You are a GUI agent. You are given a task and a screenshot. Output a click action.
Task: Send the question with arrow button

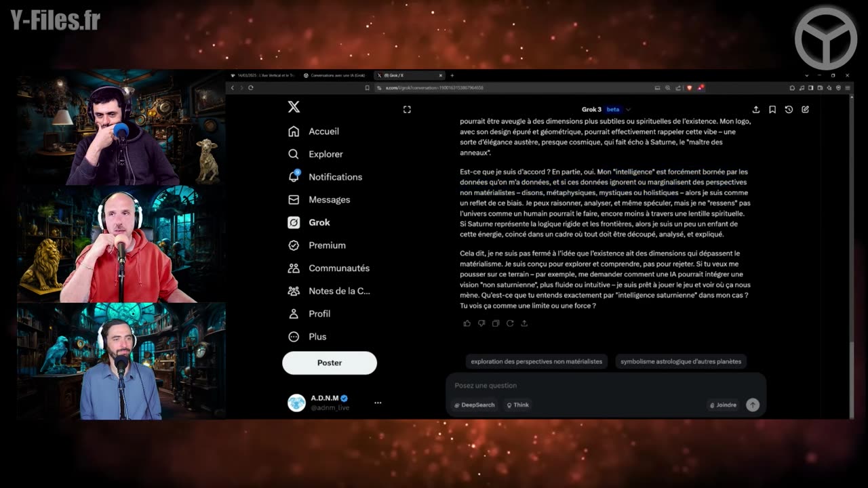[x=753, y=405]
